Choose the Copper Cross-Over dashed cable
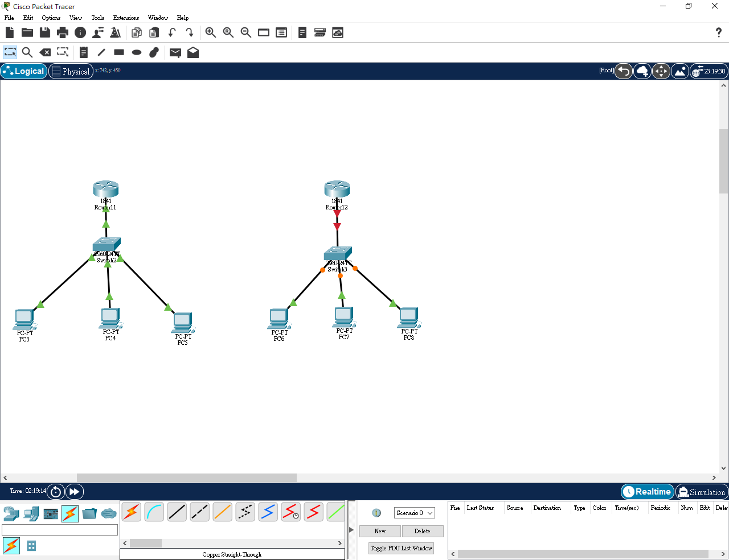This screenshot has width=729, height=560. pos(200,512)
